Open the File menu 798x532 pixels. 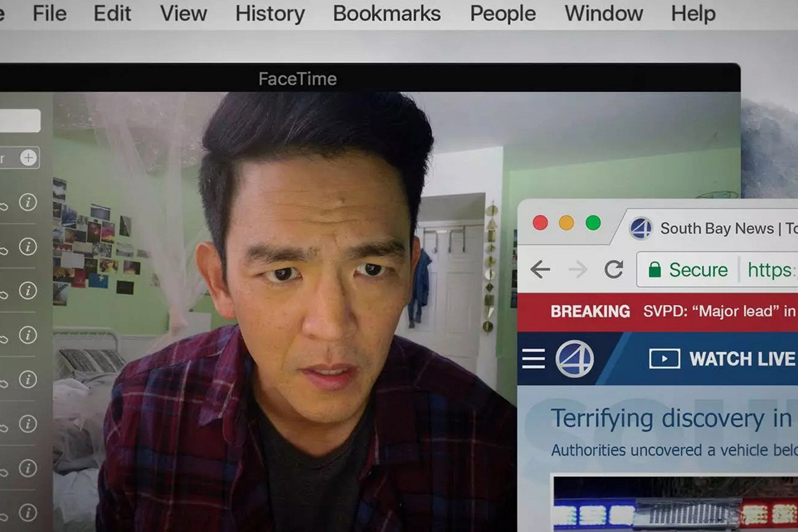[x=49, y=13]
